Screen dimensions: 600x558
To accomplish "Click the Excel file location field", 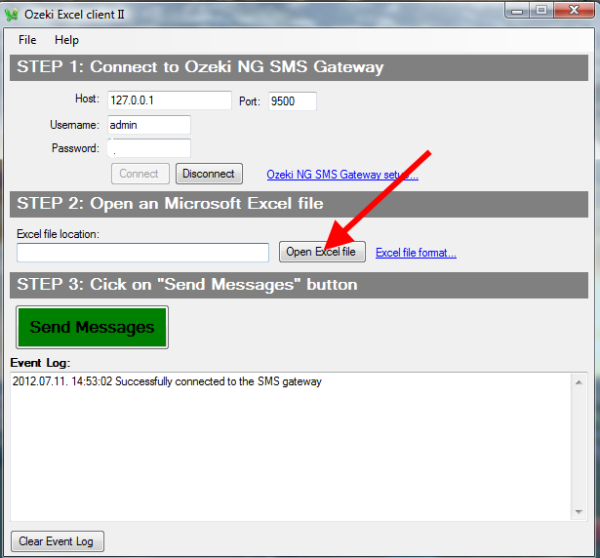I will point(143,253).
